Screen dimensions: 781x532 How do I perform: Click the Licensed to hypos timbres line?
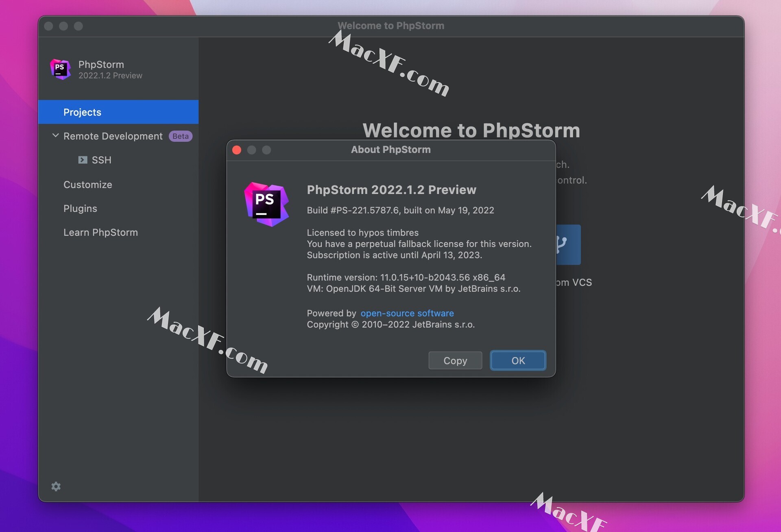click(x=362, y=232)
